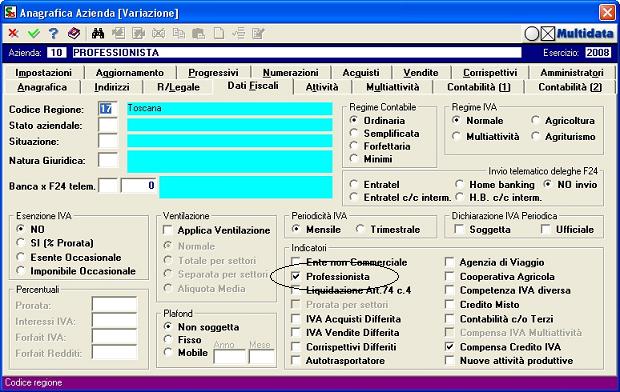This screenshot has width=620, height=392.
Task: Click the green checkmark confirm icon
Action: tap(34, 33)
